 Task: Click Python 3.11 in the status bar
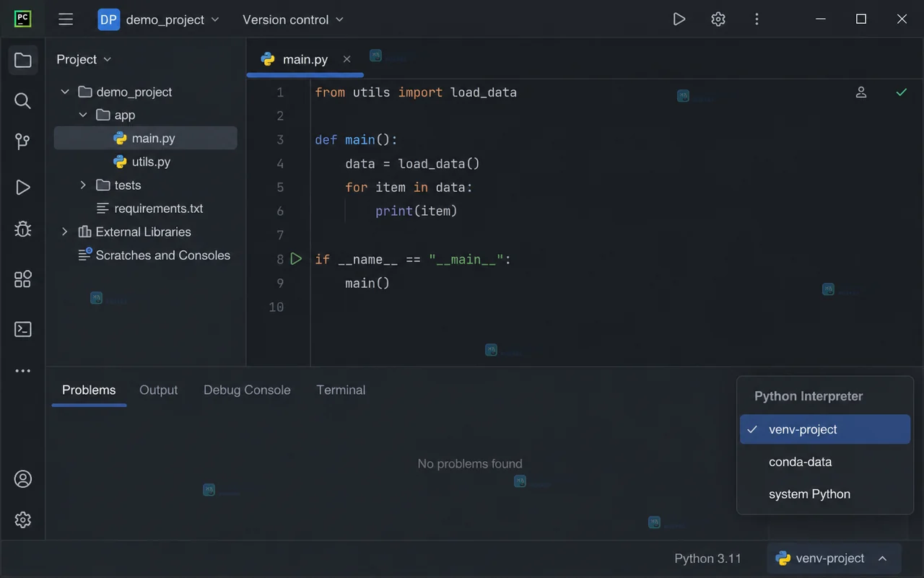707,559
